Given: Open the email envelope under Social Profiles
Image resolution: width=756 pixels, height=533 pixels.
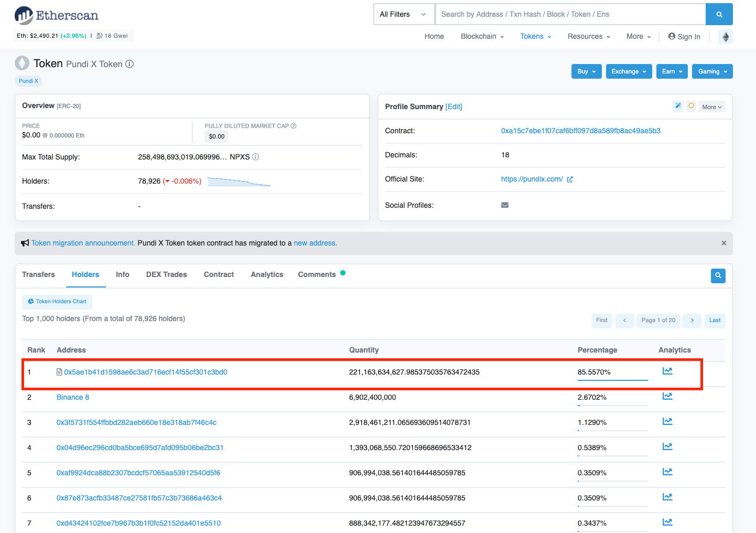Looking at the screenshot, I should click(x=505, y=205).
